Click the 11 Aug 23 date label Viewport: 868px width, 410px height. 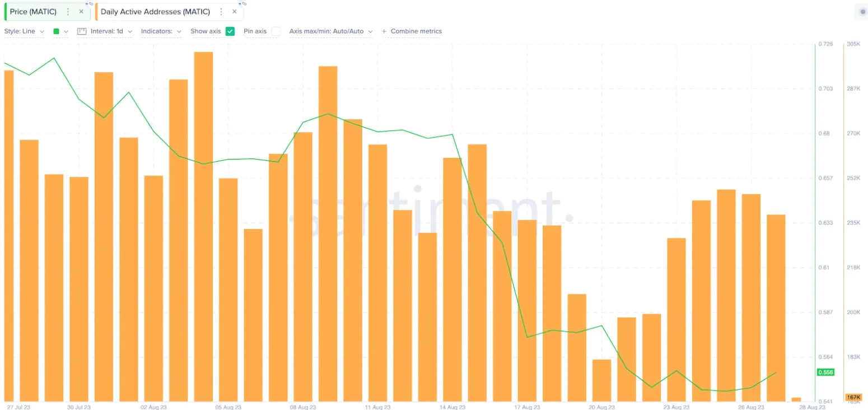tap(377, 407)
